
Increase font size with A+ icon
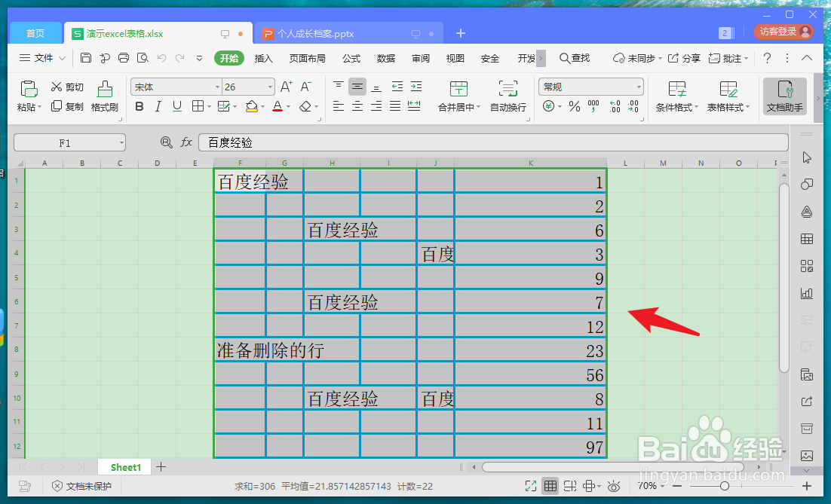click(x=287, y=87)
